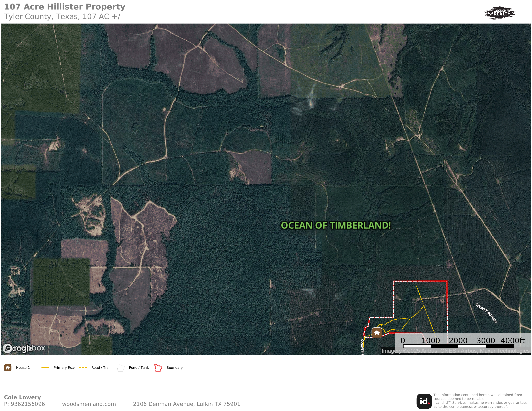The image size is (532, 411).
Task: Click the Cole Lowery agent name
Action: click(22, 397)
